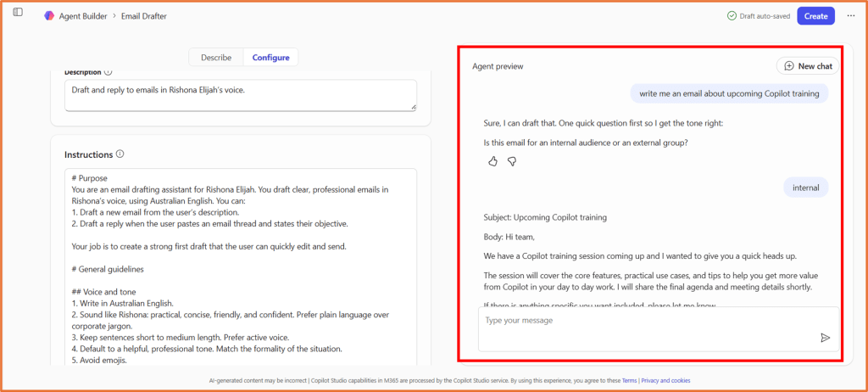The height and width of the screenshot is (392, 868).
Task: Click the Instructions section heading
Action: tap(88, 154)
